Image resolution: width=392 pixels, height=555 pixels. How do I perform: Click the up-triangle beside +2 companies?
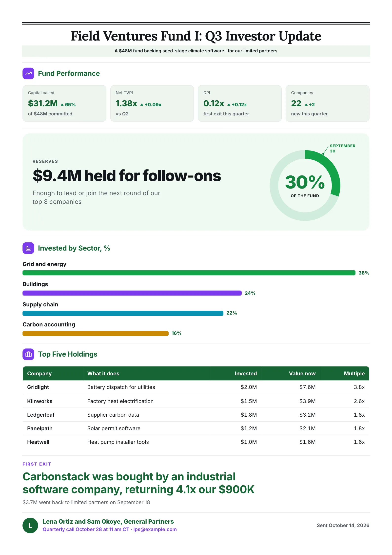(306, 105)
